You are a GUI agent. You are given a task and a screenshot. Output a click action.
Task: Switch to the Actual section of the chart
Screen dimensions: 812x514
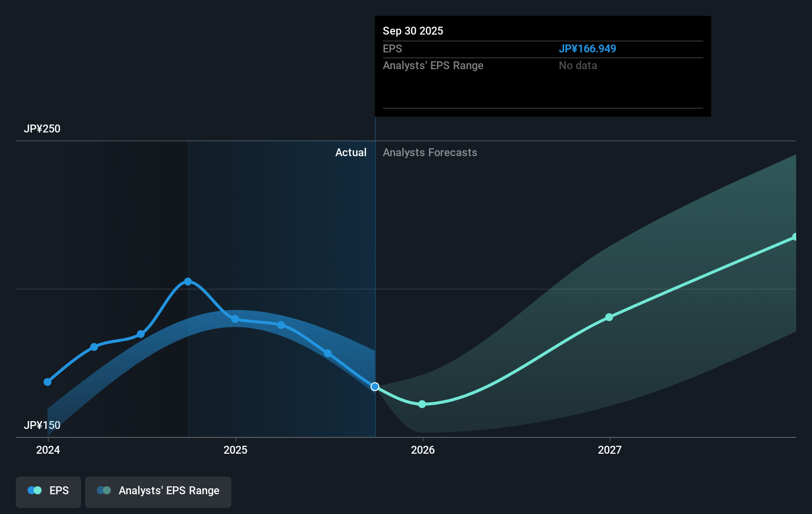tap(351, 153)
